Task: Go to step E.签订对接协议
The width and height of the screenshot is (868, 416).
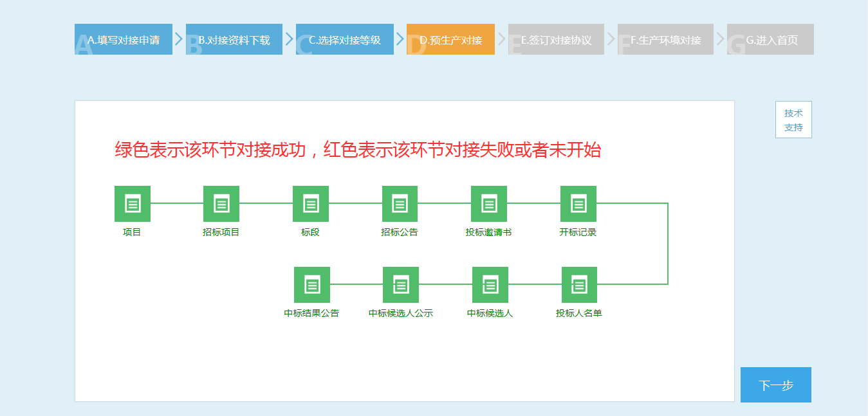Action: [x=556, y=39]
